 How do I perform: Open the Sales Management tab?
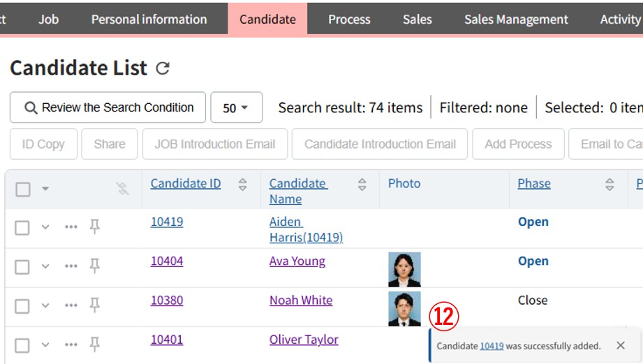point(516,19)
